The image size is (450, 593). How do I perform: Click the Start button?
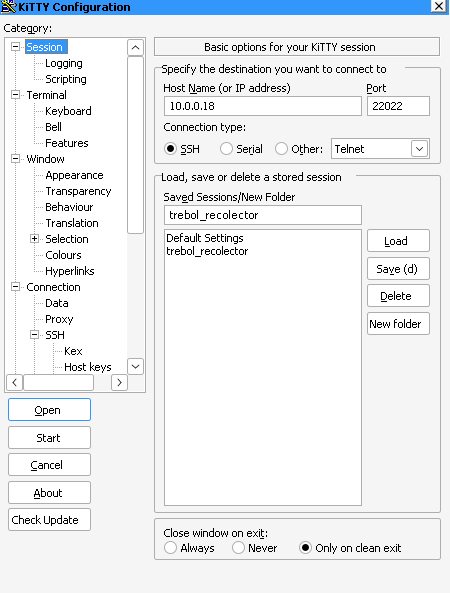(x=50, y=438)
